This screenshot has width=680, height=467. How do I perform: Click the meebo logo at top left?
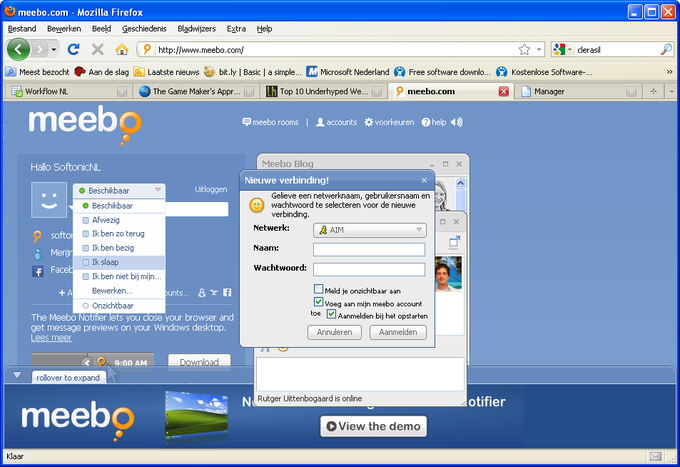coord(85,124)
